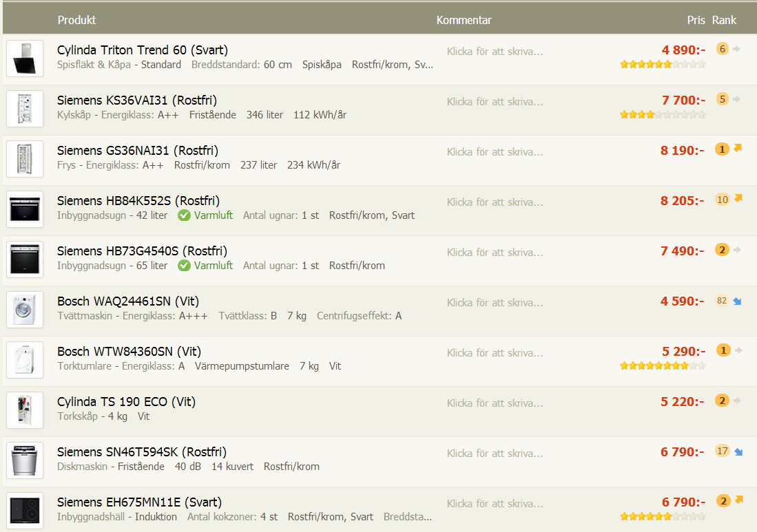Click the rising trend arrow for Siemens HB84K552S
This screenshot has height=532, width=757.
[x=738, y=198]
